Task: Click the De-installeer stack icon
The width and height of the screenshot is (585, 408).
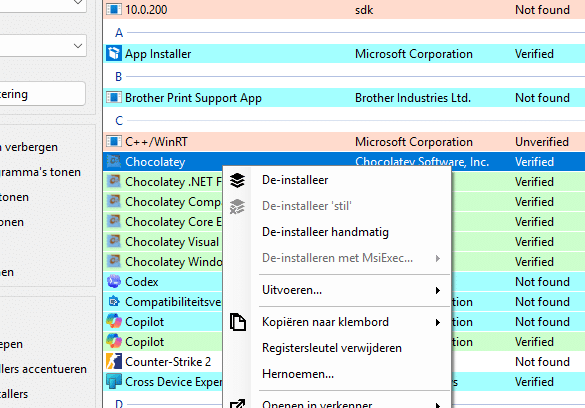Action: pyautogui.click(x=237, y=181)
